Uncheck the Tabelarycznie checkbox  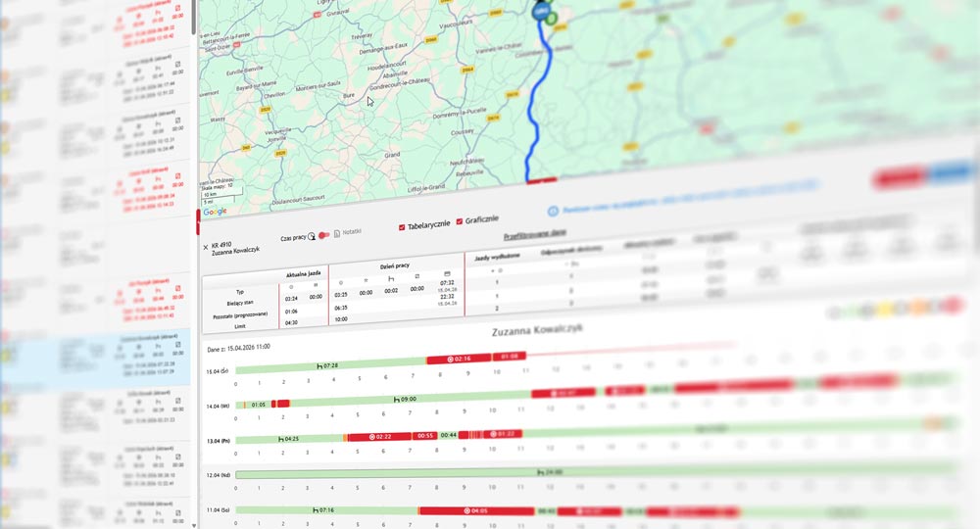click(x=401, y=227)
